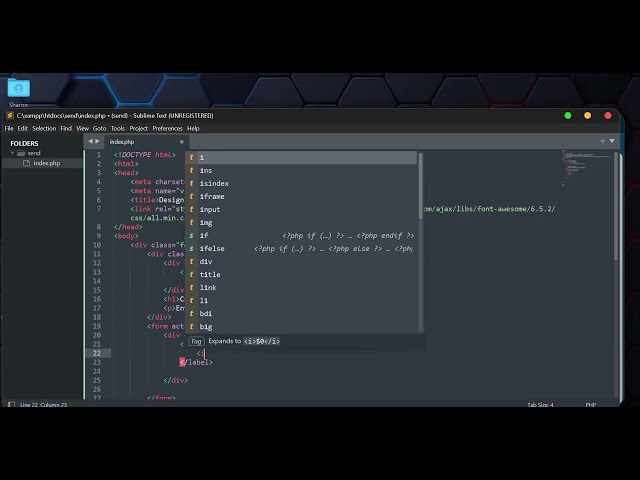Viewport: 640px width, 480px height.
Task: Choose the 'title' completion entry
Action: point(301,275)
